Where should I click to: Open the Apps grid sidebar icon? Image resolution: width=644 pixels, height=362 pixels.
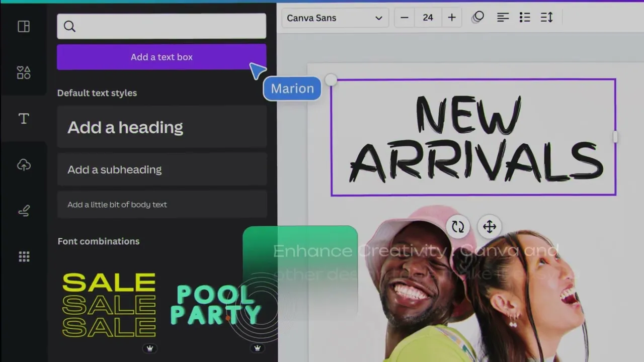pos(24,257)
